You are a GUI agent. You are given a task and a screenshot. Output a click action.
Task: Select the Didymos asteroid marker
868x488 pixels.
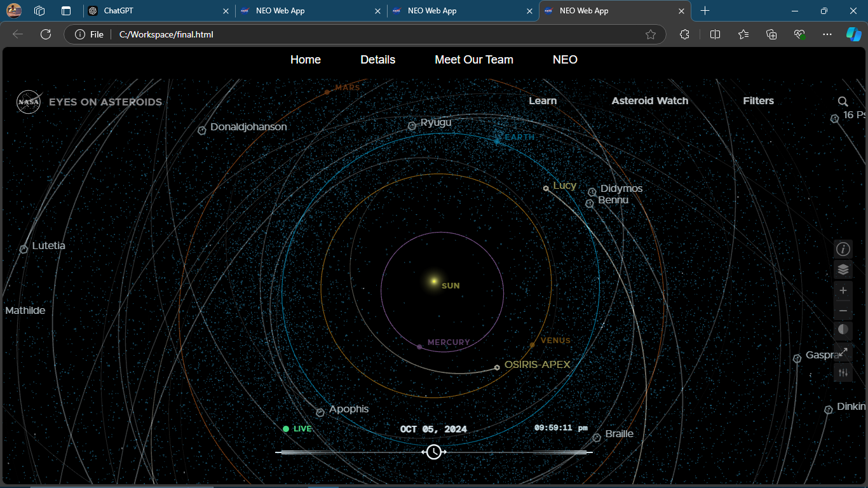click(592, 192)
